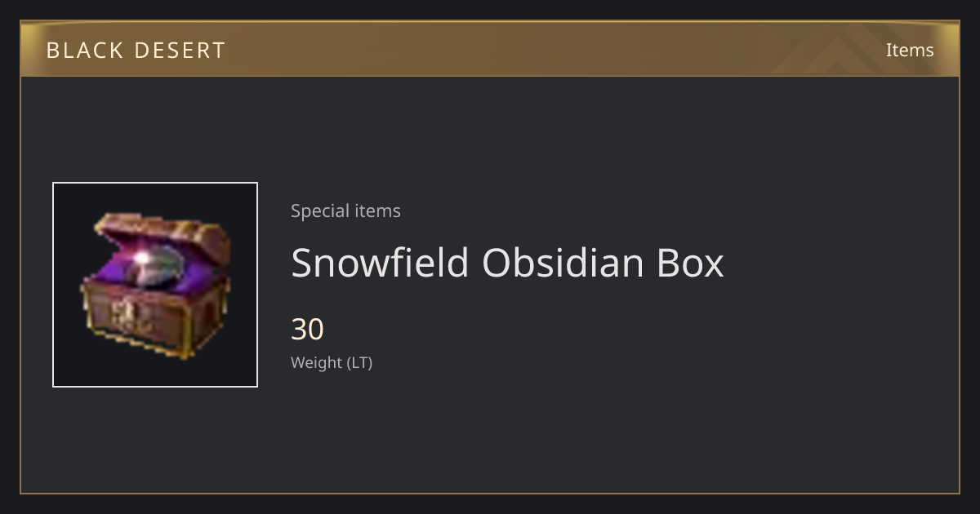Image resolution: width=980 pixels, height=514 pixels.
Task: Click the BLACK DESERT site title
Action: tap(136, 51)
